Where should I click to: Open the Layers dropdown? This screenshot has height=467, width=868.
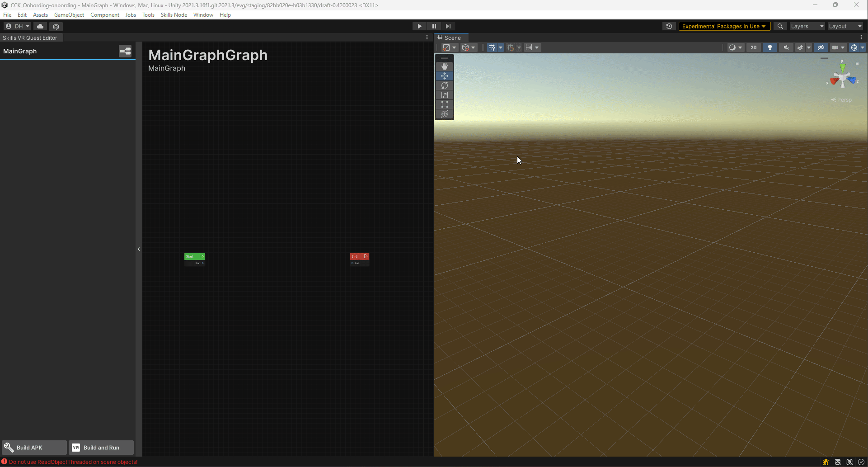coord(807,26)
